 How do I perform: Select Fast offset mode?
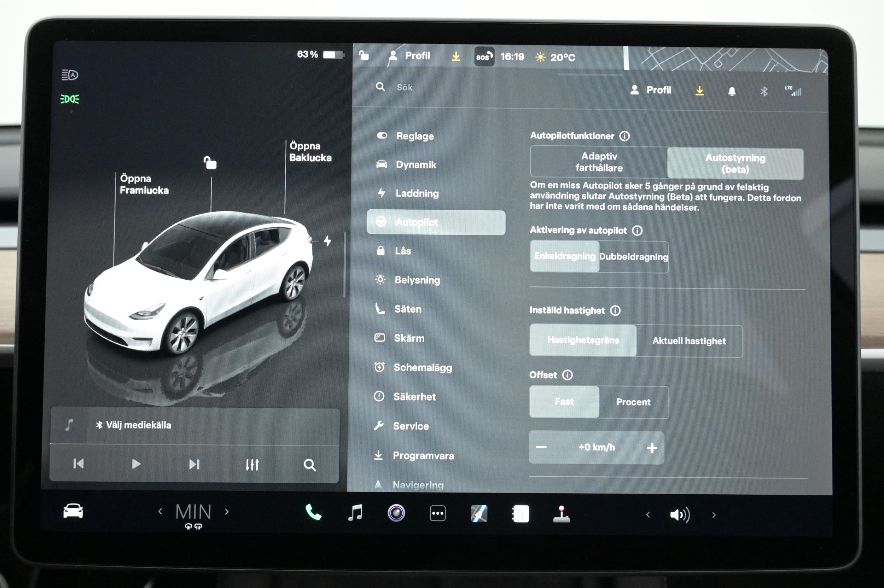click(x=564, y=402)
